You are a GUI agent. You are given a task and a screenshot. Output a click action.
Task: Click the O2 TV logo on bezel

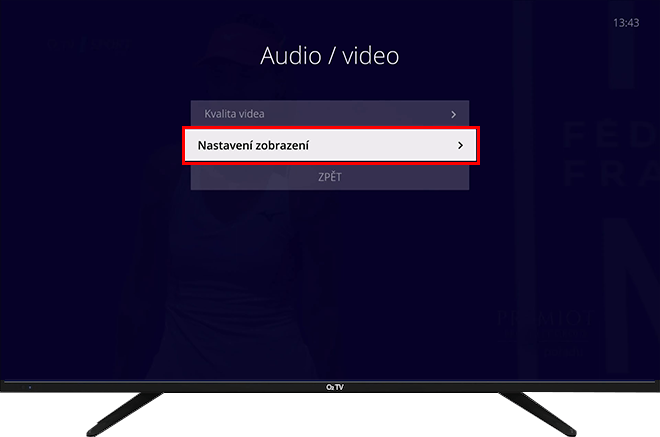point(329,386)
